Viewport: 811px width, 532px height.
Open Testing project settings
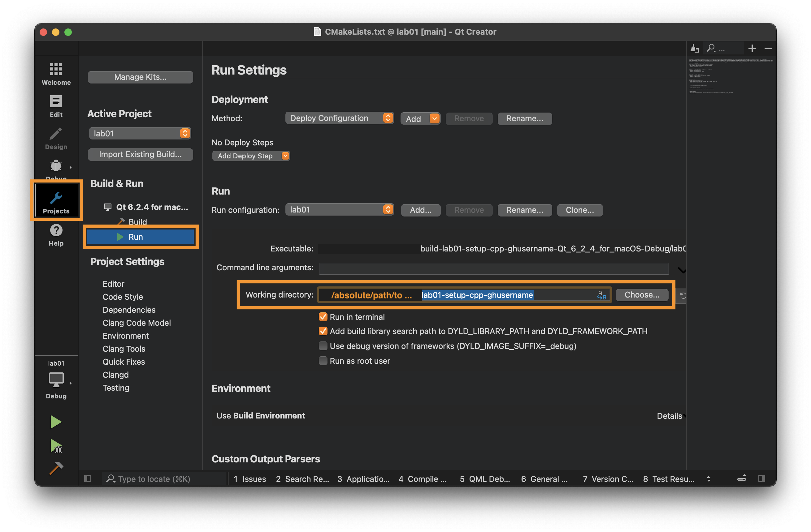coord(116,388)
